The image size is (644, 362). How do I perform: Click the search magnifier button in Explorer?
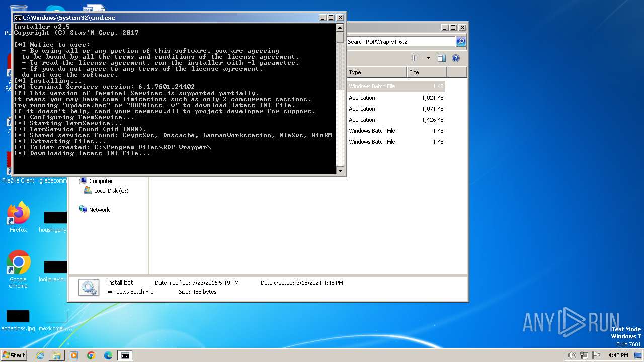tap(461, 42)
